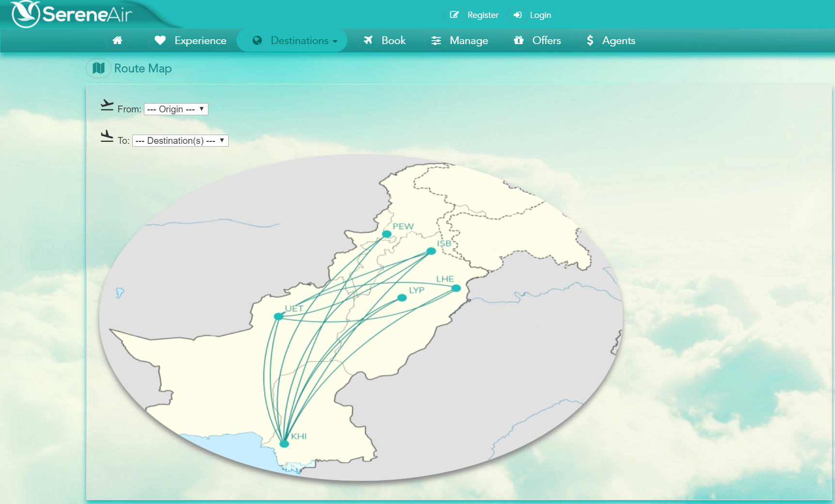Click the Register link
835x504 pixels.
[483, 15]
